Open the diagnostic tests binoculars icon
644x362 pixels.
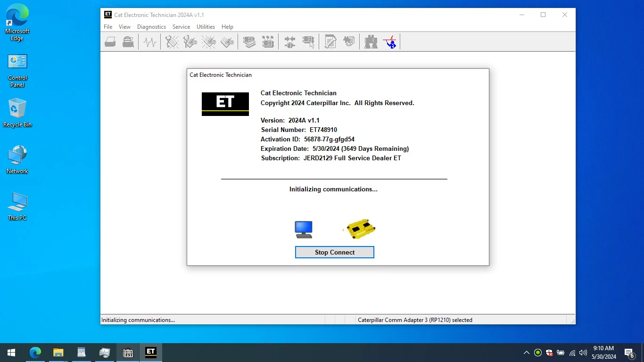(371, 41)
